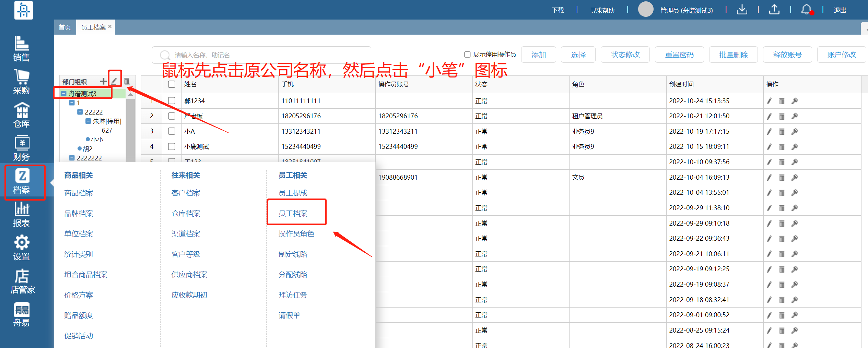
Task: Click the 选择 button
Action: [x=578, y=55]
